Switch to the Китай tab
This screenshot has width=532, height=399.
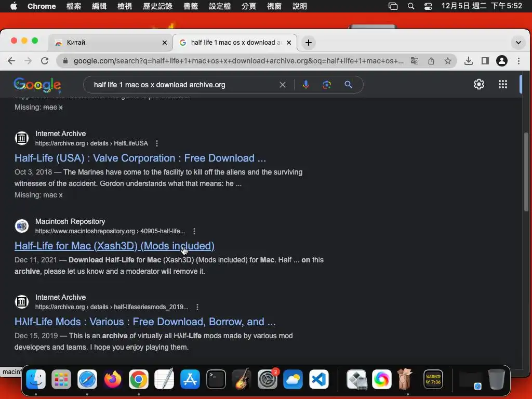click(110, 43)
